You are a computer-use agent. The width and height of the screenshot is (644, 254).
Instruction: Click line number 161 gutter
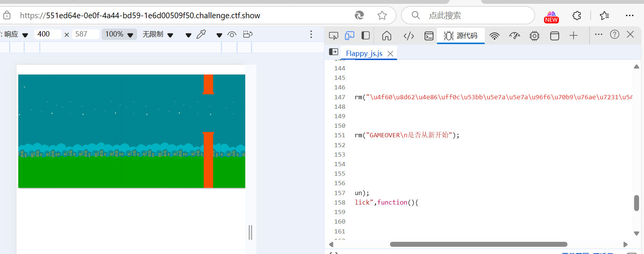click(x=339, y=232)
